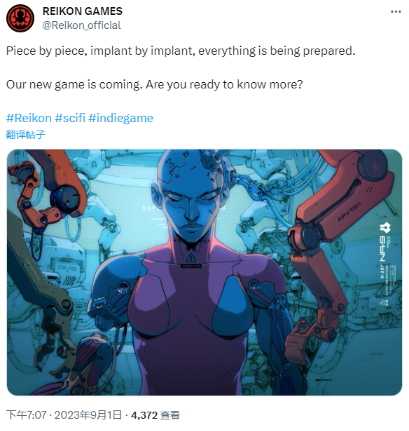Open the #indiegame hashtag
Image resolution: width=409 pixels, height=431 pixels.
point(121,118)
